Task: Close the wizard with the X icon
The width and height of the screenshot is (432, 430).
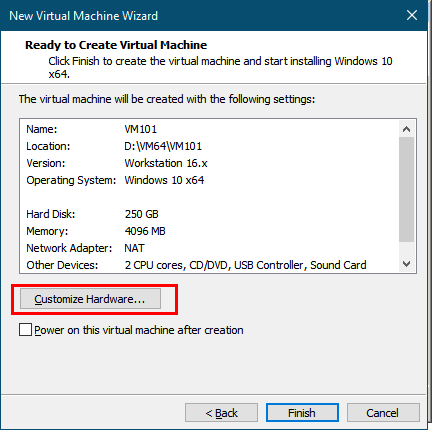Action: (412, 15)
